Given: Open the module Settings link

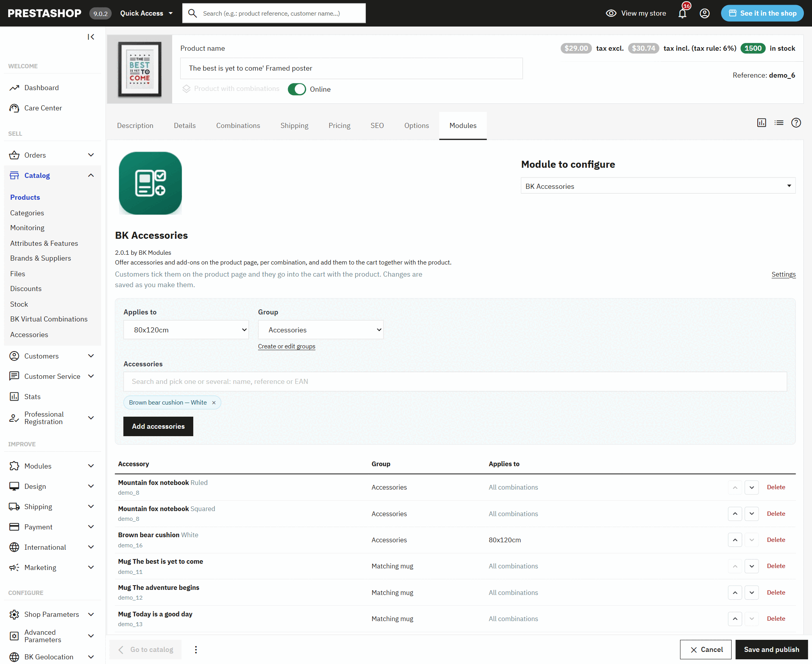Looking at the screenshot, I should pos(784,274).
